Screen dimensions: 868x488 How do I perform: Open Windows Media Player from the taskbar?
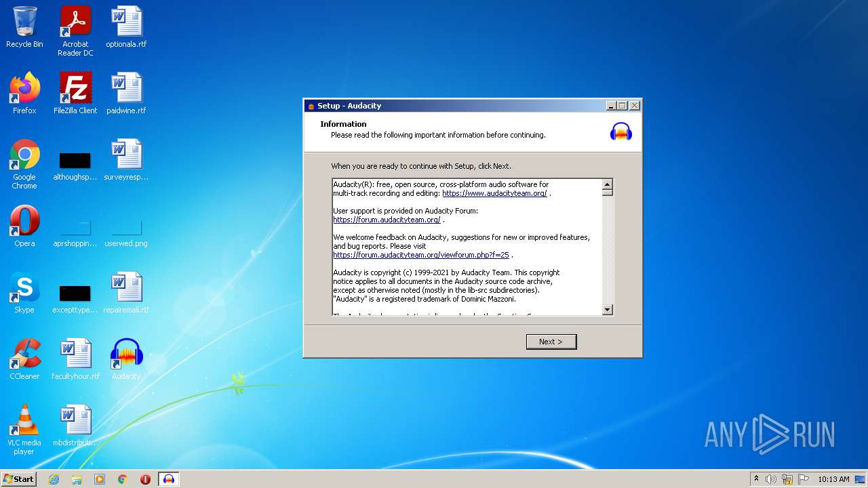(x=100, y=479)
